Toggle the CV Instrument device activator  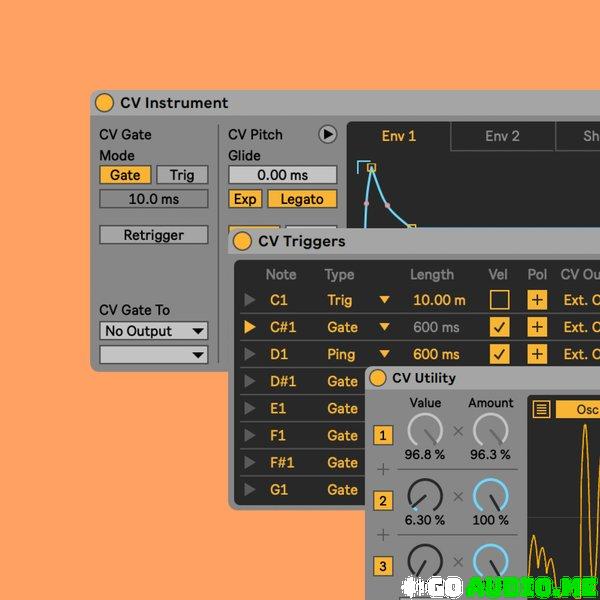click(x=104, y=103)
